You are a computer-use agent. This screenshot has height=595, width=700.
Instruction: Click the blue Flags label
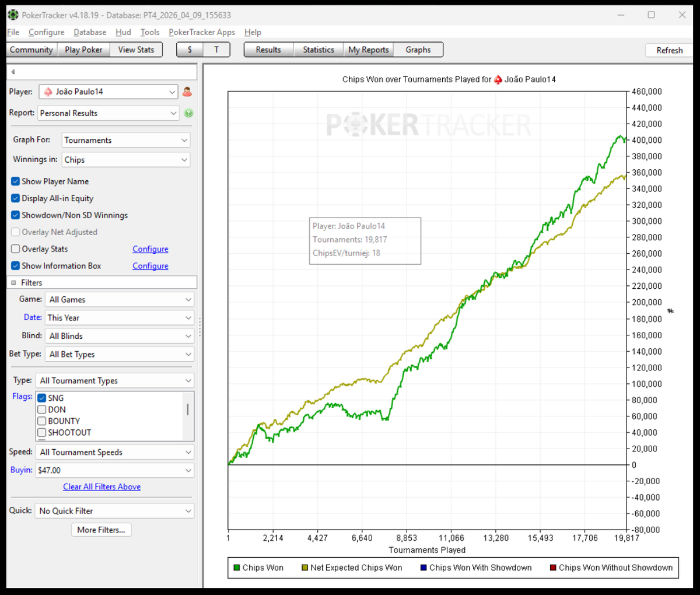tap(22, 396)
